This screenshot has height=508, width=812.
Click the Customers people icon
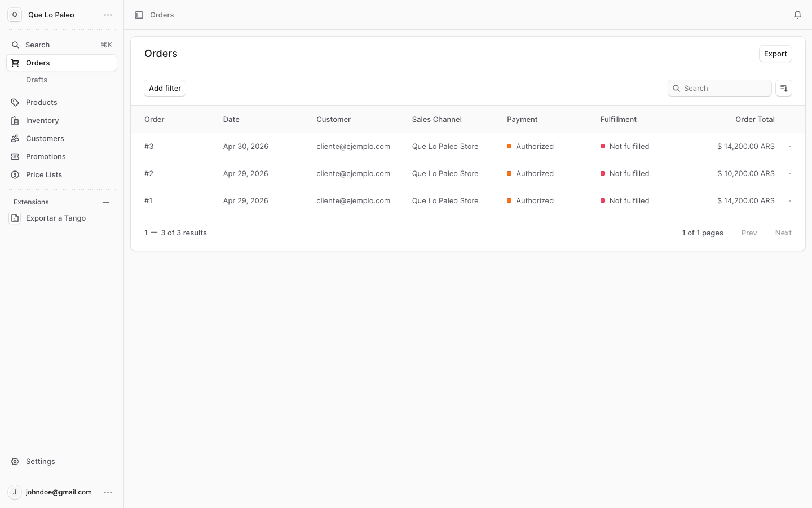click(15, 138)
